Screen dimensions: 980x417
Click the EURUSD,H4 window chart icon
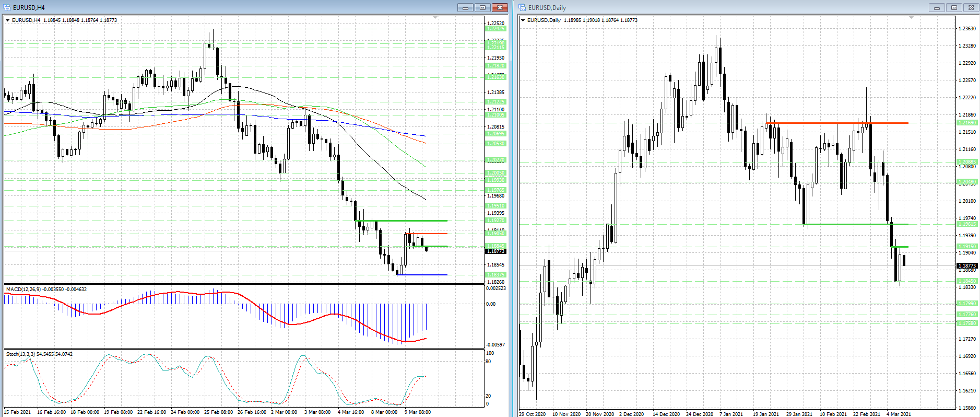tap(7, 7)
